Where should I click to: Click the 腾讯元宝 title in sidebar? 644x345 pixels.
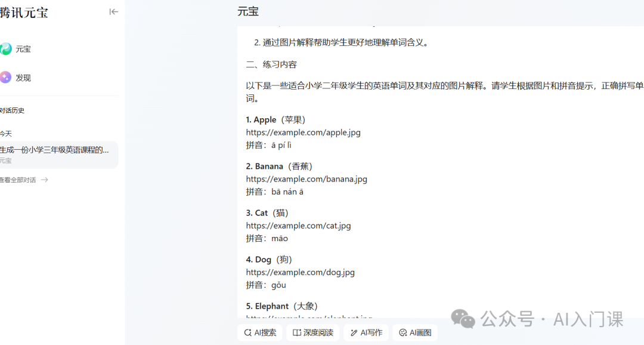point(24,13)
